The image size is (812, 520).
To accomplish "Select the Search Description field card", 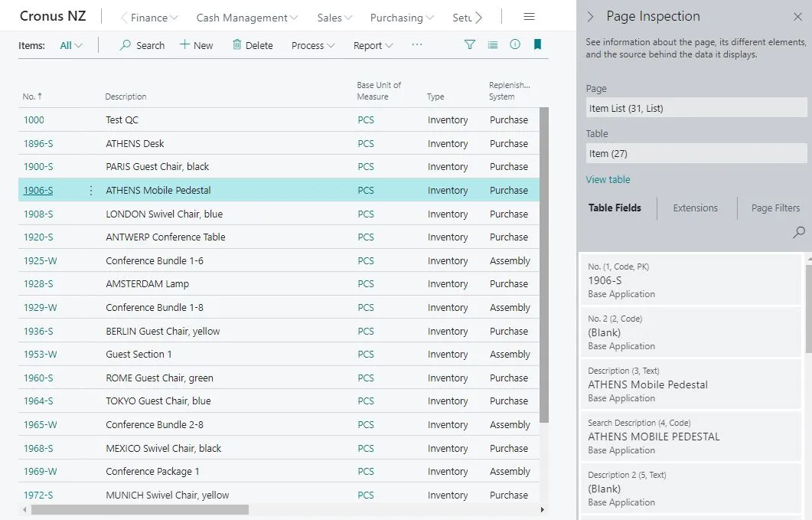I will tap(691, 436).
